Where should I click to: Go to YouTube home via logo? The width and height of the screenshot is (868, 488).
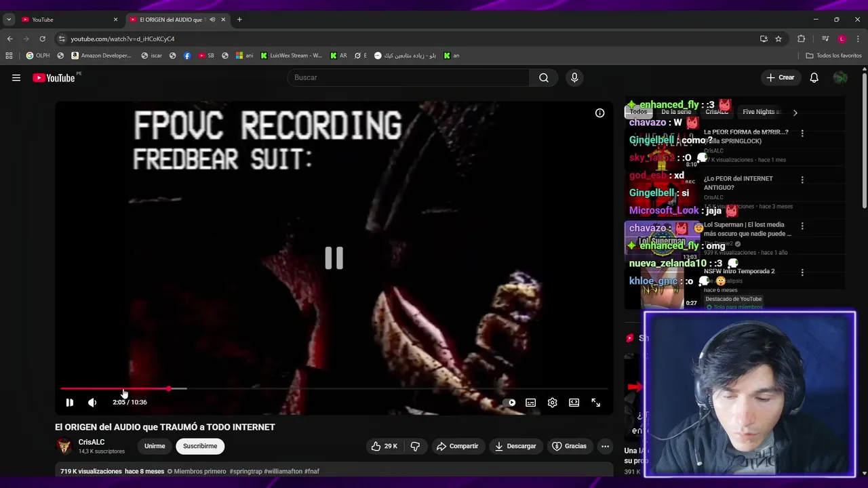point(54,78)
